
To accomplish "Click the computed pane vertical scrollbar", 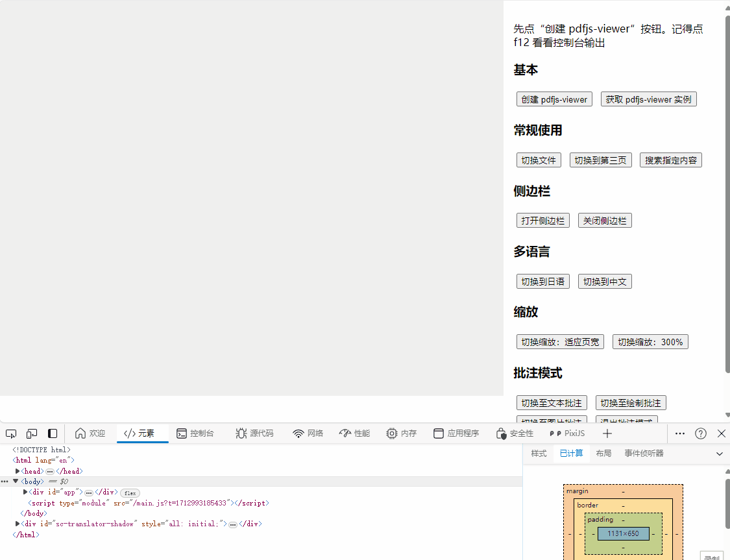I will tap(727, 504).
